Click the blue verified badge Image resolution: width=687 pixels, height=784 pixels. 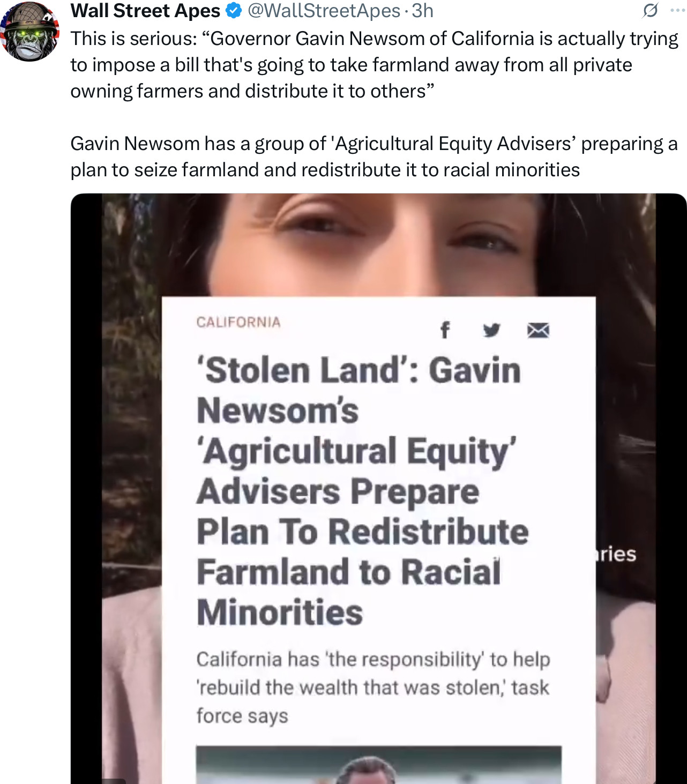click(x=234, y=11)
